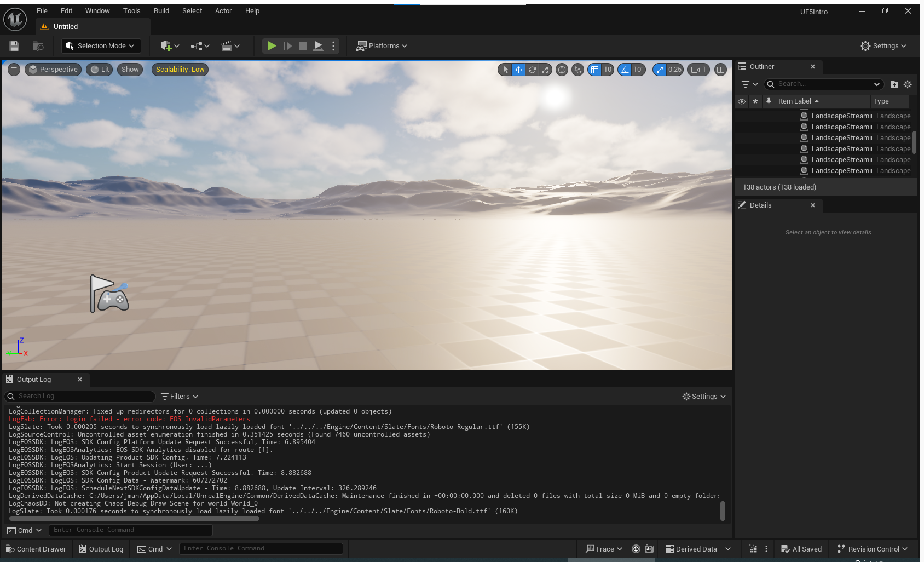Click the Outliner pin column header
The width and height of the screenshot is (924, 562).
pos(769,101)
